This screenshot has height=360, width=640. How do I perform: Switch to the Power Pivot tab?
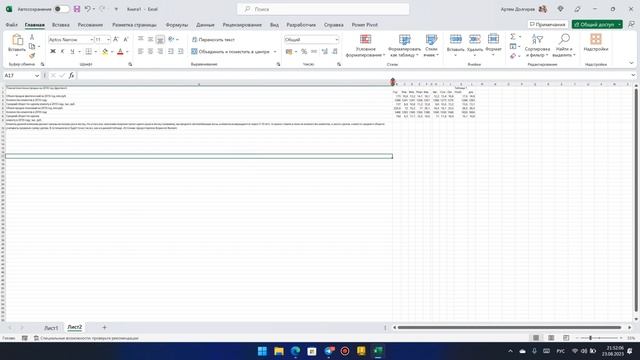tap(364, 25)
